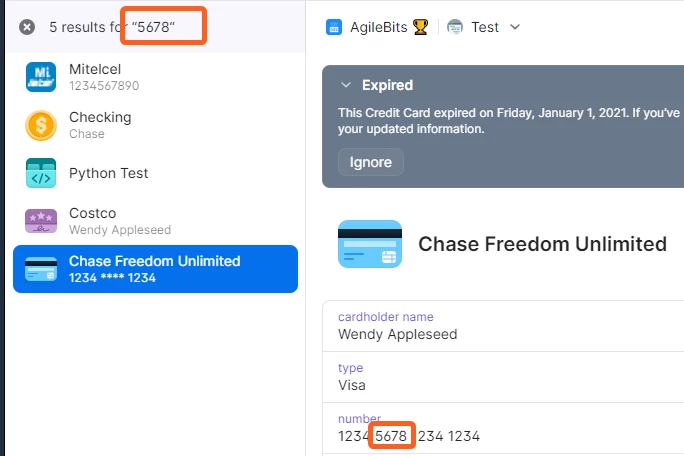
Task: Select the Costco membership card icon
Action: [x=41, y=221]
